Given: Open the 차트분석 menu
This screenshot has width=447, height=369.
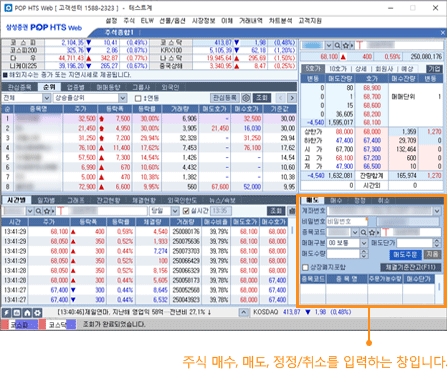Looking at the screenshot, I should coord(281,21).
